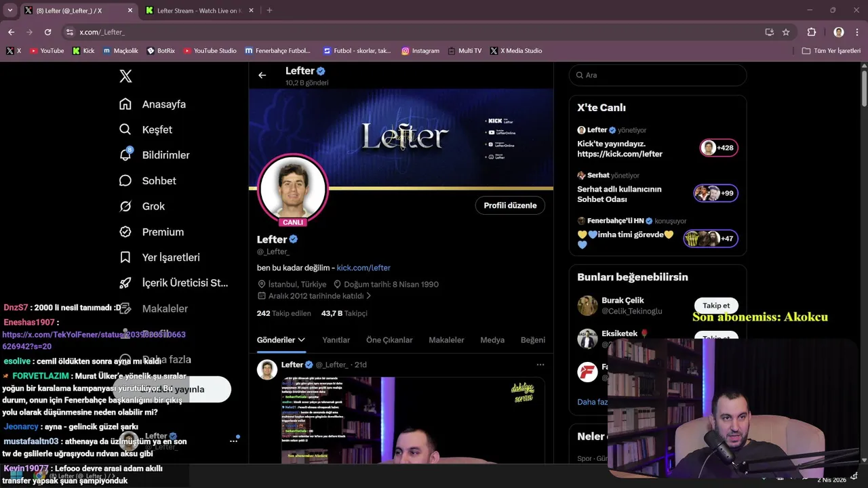The height and width of the screenshot is (488, 868).
Task: Open Keşfet explore page
Action: [146, 129]
